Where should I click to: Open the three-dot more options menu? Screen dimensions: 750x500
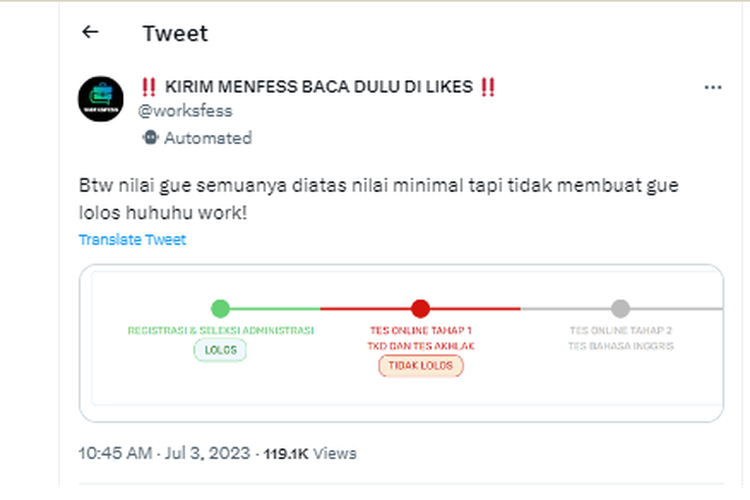(713, 87)
